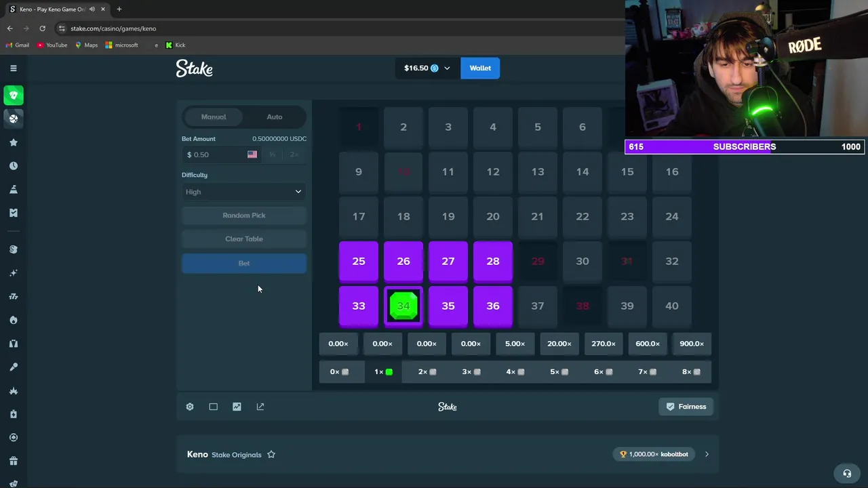Image resolution: width=868 pixels, height=488 pixels.
Task: Deselect the green gem tile 34
Action: pos(403,306)
